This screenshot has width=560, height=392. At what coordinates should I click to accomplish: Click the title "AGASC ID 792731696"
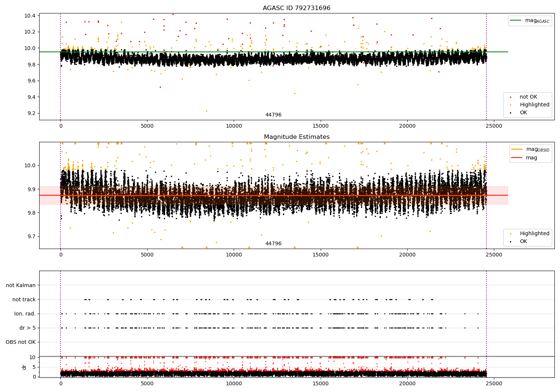pos(296,8)
